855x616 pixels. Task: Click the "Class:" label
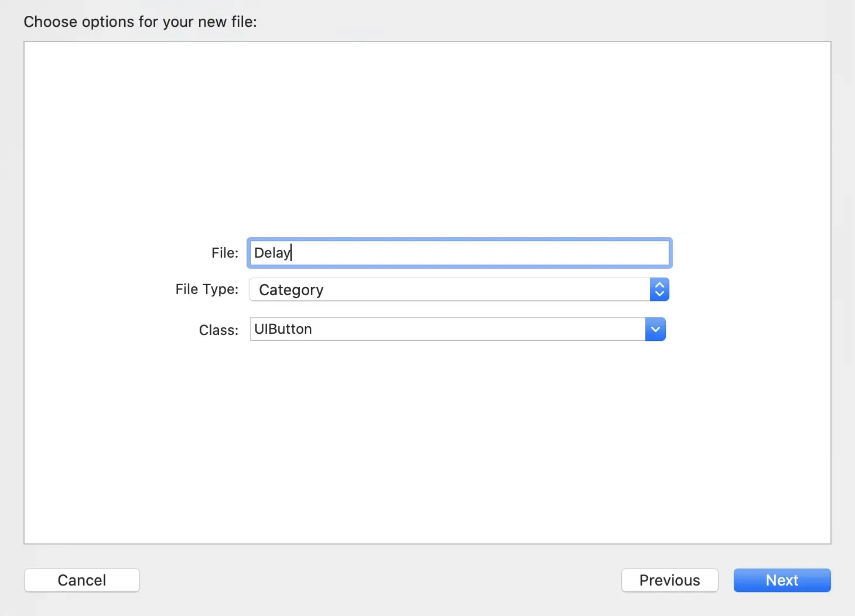pyautogui.click(x=218, y=330)
